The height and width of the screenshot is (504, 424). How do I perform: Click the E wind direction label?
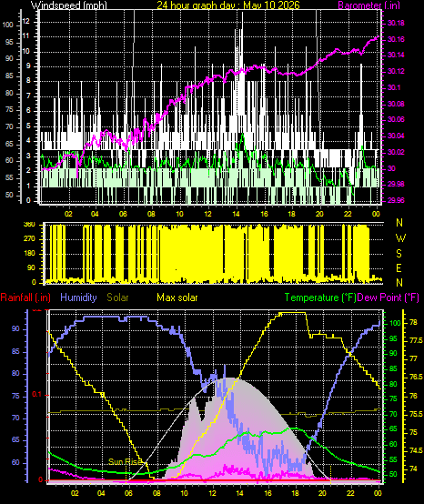[399, 268]
